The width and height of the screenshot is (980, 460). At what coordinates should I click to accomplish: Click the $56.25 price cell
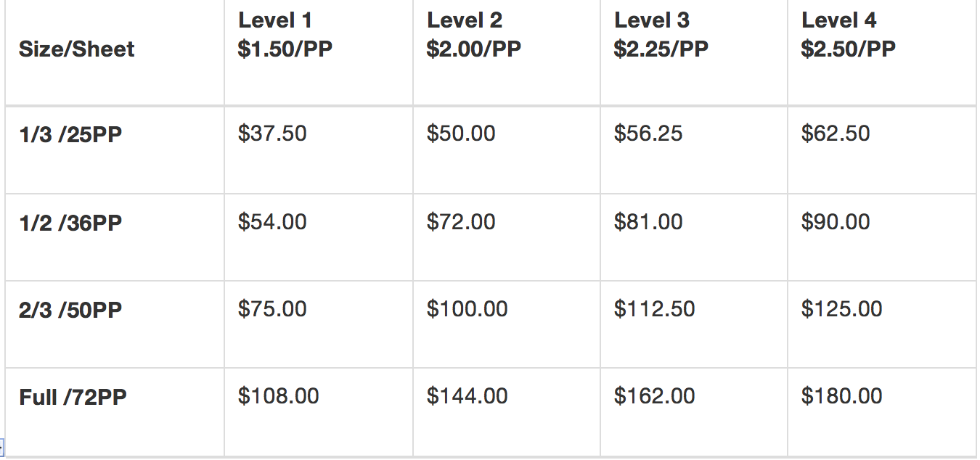(x=648, y=134)
